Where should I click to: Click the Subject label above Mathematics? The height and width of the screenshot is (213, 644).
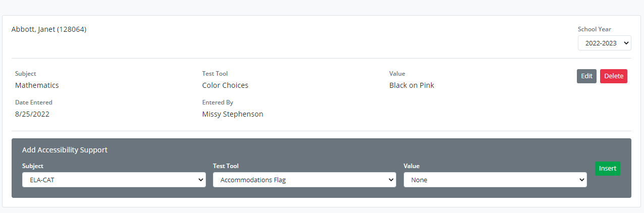[26, 74]
